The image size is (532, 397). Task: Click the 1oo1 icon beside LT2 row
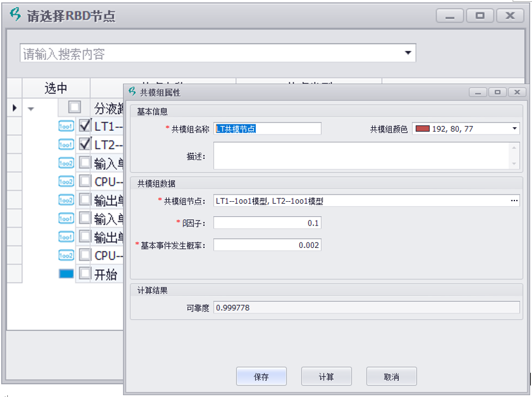pos(66,144)
